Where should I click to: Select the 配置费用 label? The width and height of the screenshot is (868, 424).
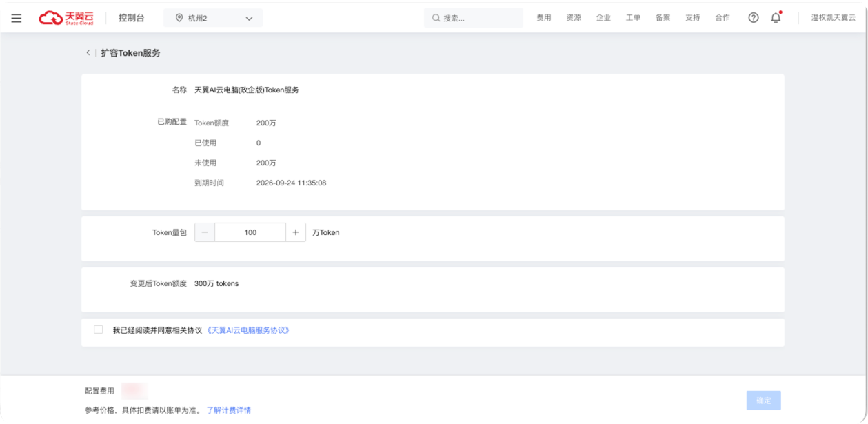[x=99, y=391]
